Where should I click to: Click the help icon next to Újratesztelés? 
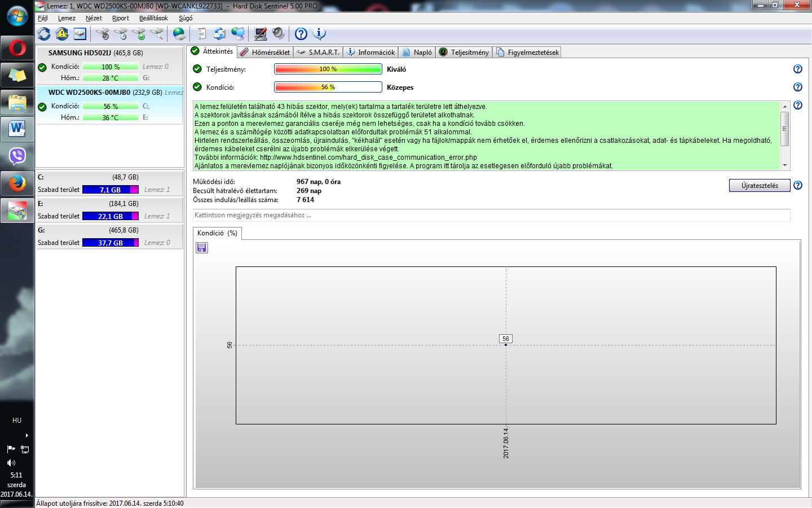coord(798,185)
